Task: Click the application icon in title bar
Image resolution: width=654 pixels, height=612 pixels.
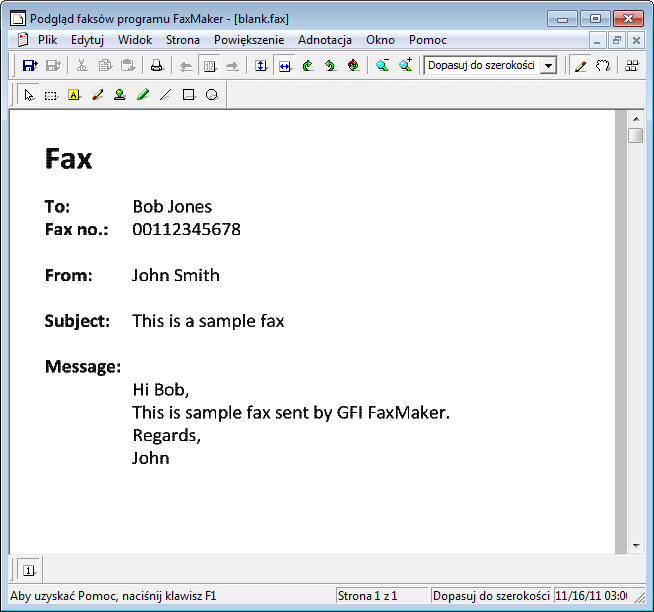Action: 18,19
